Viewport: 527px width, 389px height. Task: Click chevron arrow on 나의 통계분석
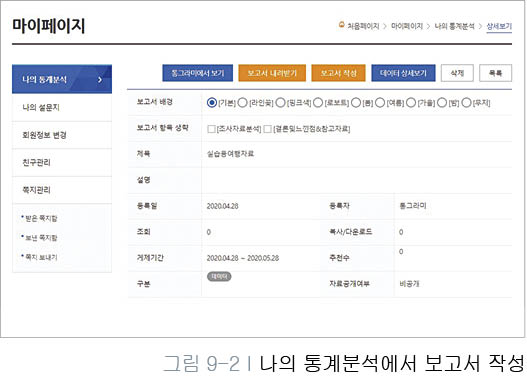100,80
